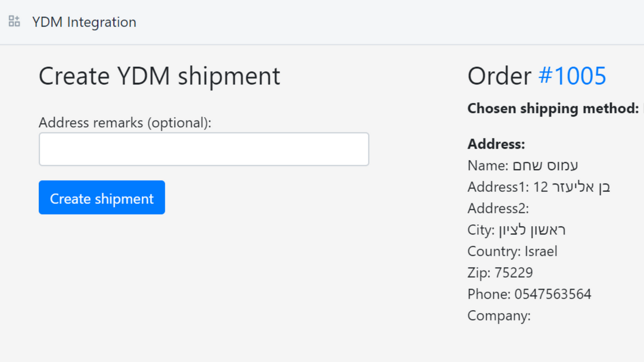The height and width of the screenshot is (362, 644).
Task: Click the YDM Integration title text
Action: point(84,22)
